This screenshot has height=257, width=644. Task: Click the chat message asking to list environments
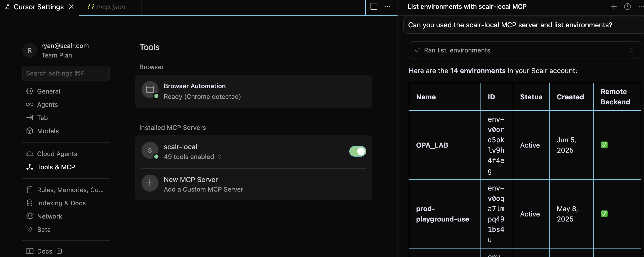point(524,25)
